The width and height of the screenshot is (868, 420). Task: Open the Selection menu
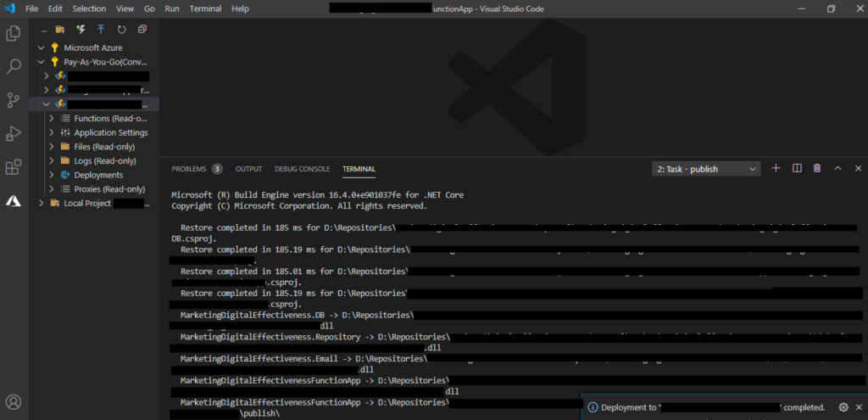[89, 8]
